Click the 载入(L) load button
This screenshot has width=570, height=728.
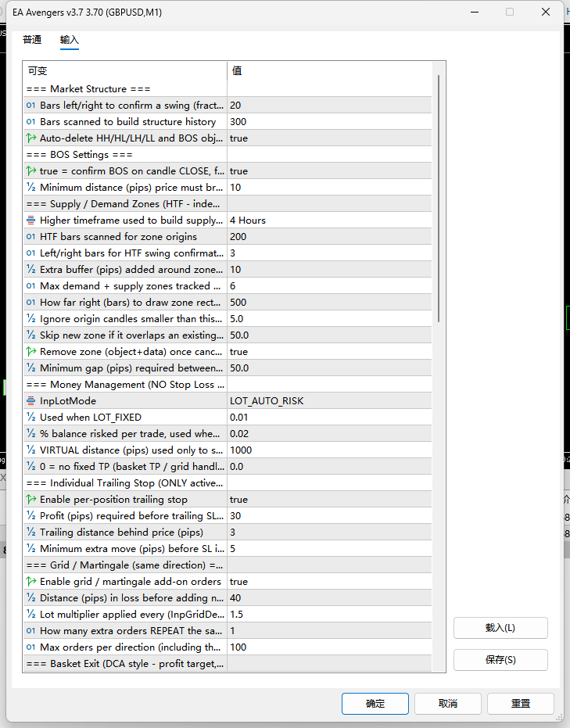click(500, 628)
